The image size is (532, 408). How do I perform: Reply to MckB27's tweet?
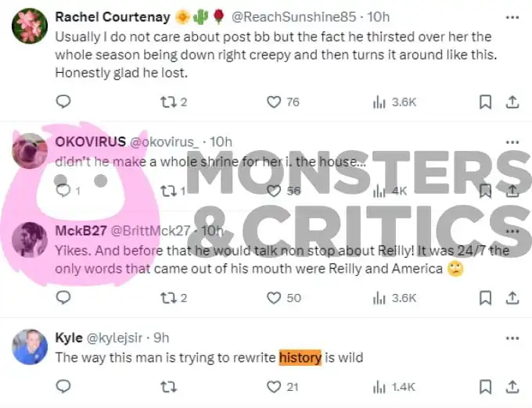(63, 298)
